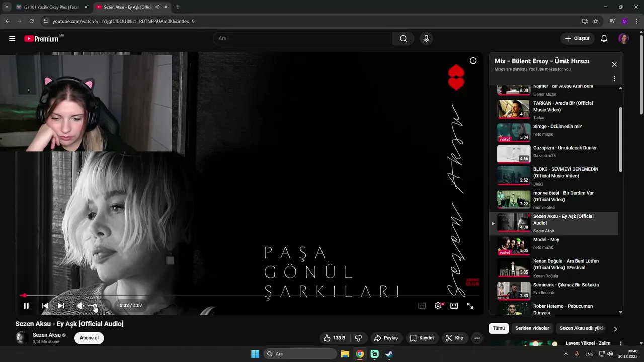The height and width of the screenshot is (362, 644).
Task: Select current Sezen Aksu - Ey Aşk playlist item
Action: coord(553,223)
